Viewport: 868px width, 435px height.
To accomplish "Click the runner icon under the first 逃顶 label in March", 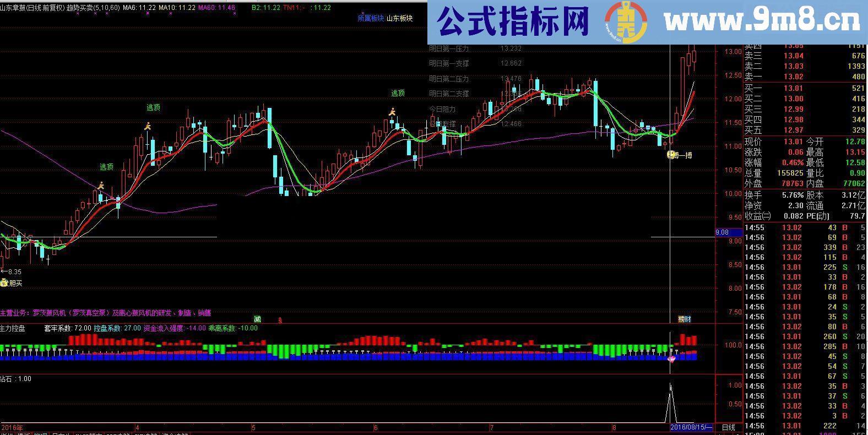I will pos(101,186).
